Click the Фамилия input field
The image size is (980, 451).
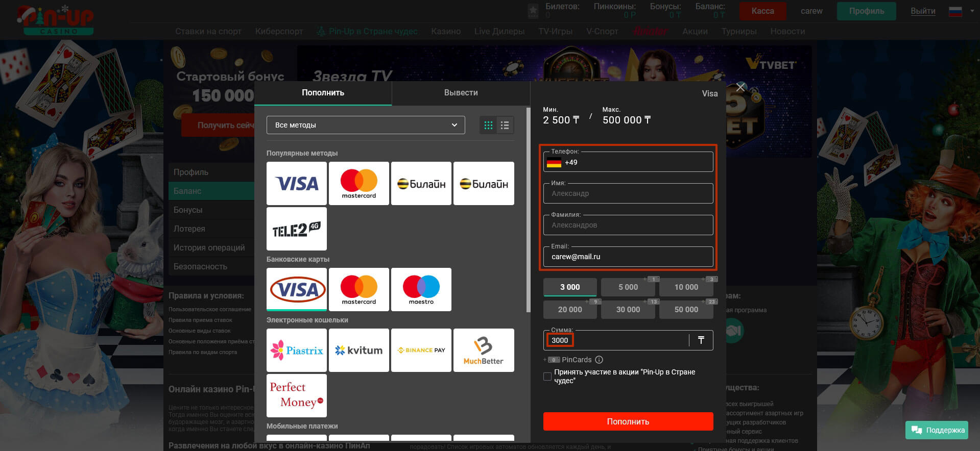tap(628, 225)
